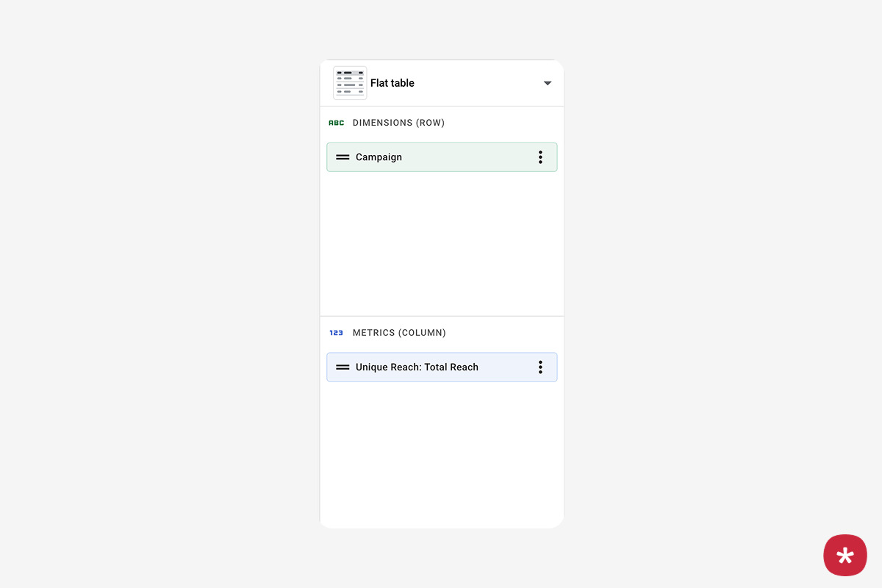This screenshot has width=882, height=588.
Task: Click the Campaign chip's green background
Action: click(x=470, y=157)
